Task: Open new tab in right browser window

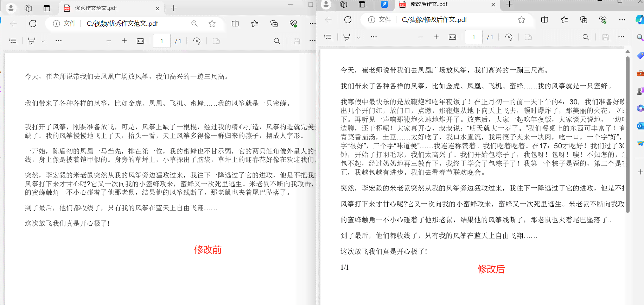Action: [509, 4]
